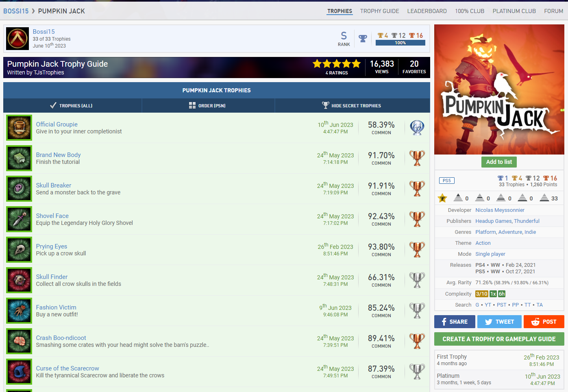Click the Pumpkin Jack cover art
Viewport: 568px width, 392px height.
tap(499, 89)
